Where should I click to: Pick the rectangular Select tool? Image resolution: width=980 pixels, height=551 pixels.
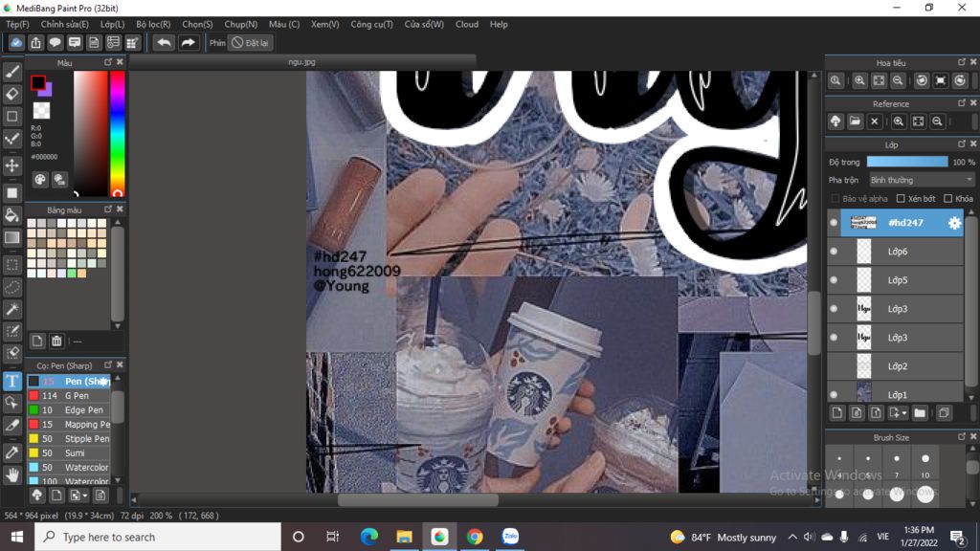tap(11, 265)
